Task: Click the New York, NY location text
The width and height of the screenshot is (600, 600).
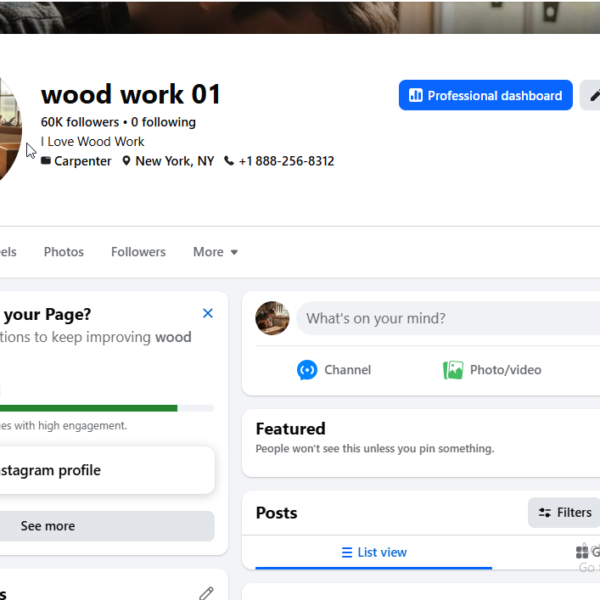Action: 174,161
